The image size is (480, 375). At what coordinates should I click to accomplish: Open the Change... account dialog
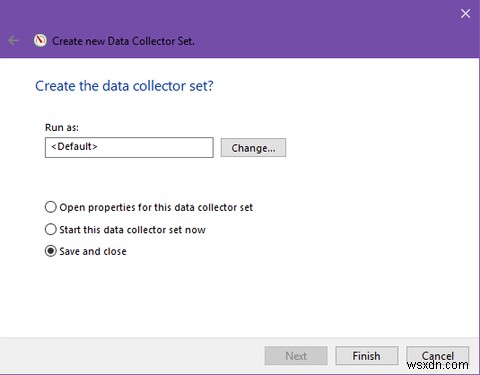click(253, 148)
